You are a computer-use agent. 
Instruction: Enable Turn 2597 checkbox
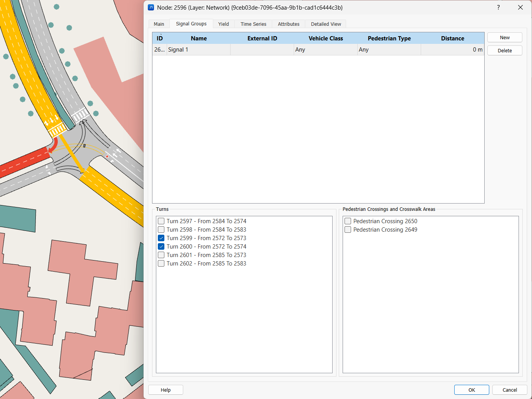coord(161,221)
